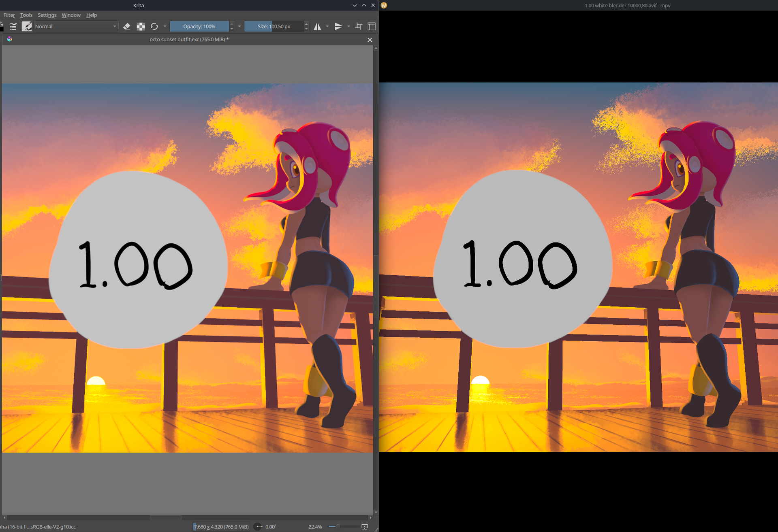Open the brush presets chooser

pos(27,26)
